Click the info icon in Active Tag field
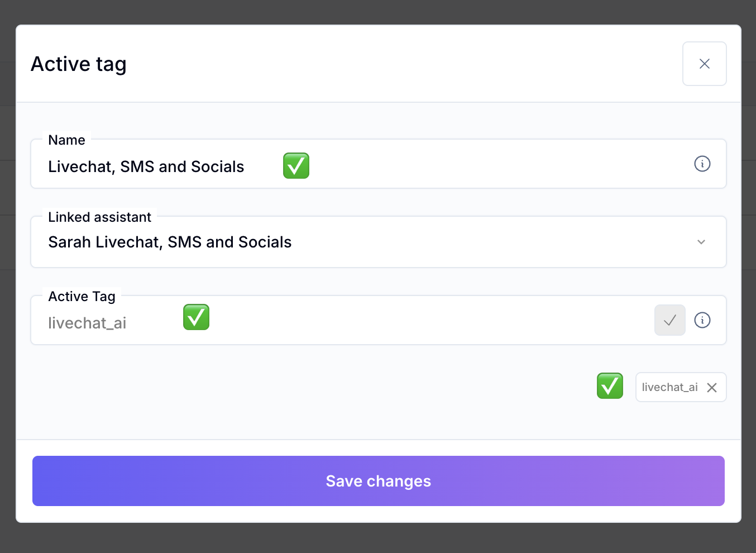The image size is (756, 553). [x=702, y=320]
